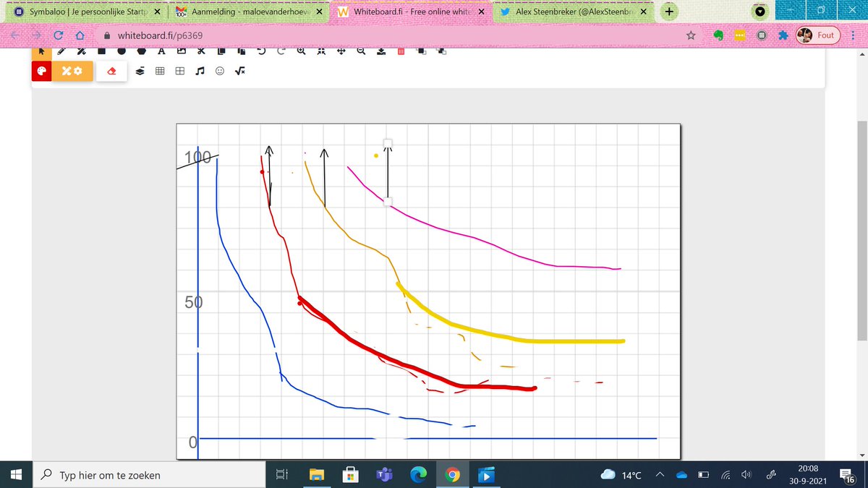
Task: Show hidden system tray icons
Action: click(660, 475)
